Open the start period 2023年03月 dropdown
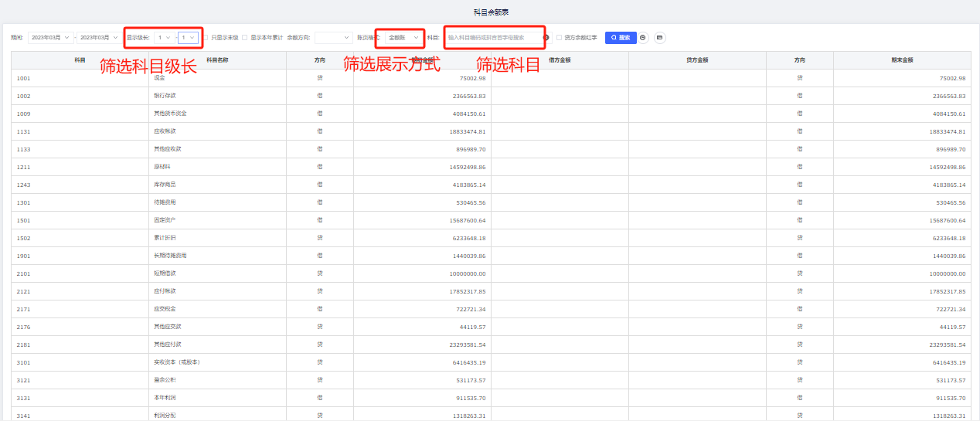This screenshot has width=980, height=421. 50,37
